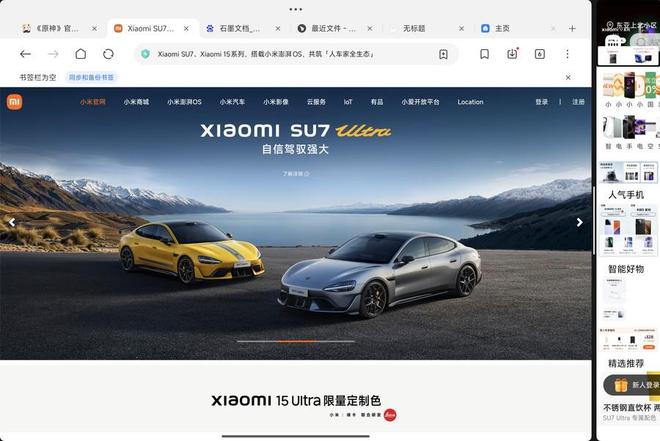This screenshot has width=660, height=441.
Task: Open the downloads icon in toolbar
Action: [x=512, y=54]
